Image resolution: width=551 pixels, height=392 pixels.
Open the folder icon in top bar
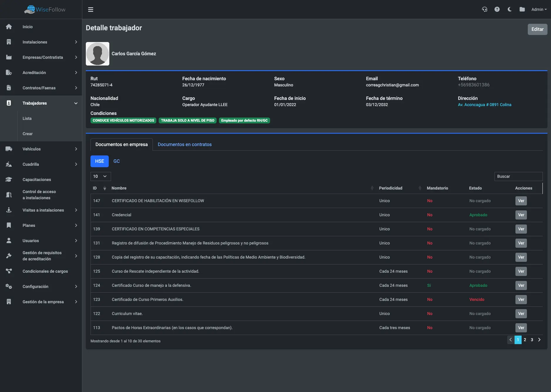(522, 9)
